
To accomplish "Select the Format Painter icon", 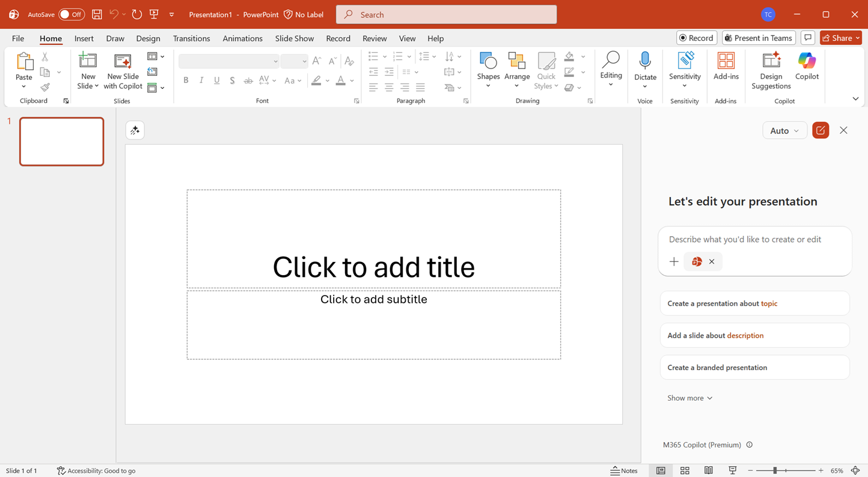I will coord(44,86).
